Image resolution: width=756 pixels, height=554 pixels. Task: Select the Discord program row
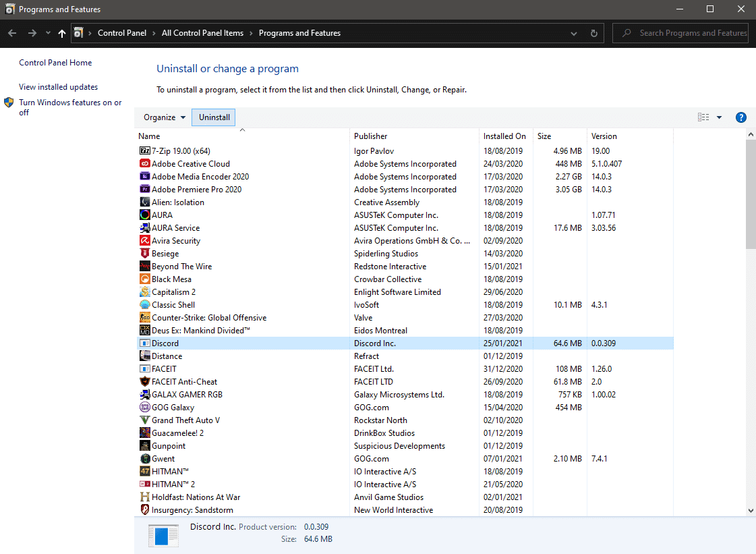pyautogui.click(x=405, y=343)
